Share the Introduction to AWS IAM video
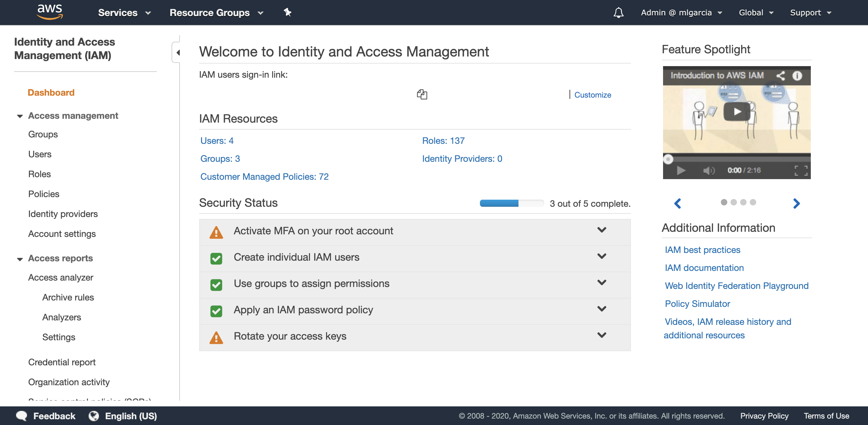Screen dimensions: 868x425 coord(780,75)
